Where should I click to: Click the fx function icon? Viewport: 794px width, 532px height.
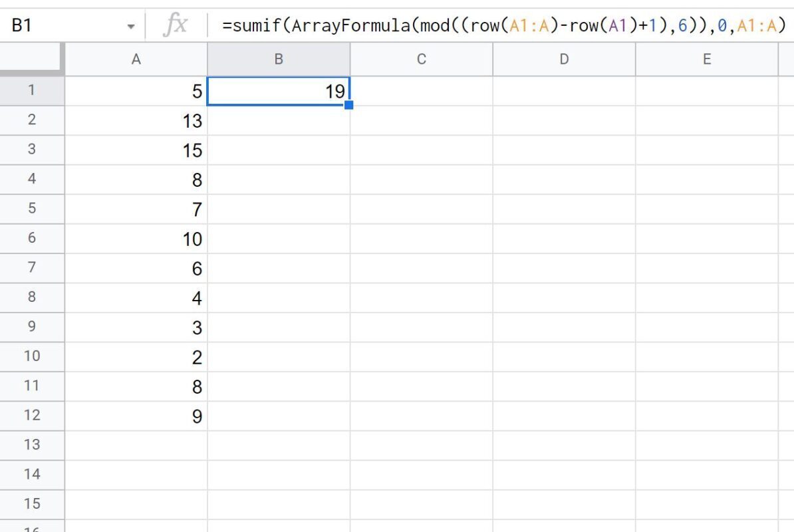(x=175, y=25)
